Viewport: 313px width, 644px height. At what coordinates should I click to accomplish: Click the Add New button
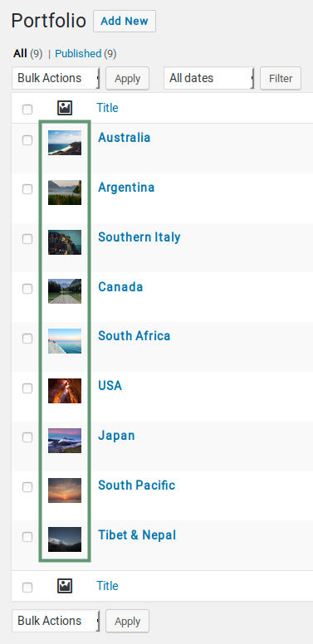125,22
